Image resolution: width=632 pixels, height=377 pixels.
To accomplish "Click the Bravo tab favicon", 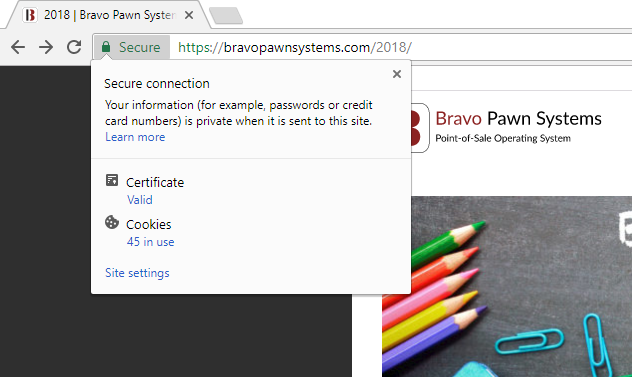I will pyautogui.click(x=30, y=15).
